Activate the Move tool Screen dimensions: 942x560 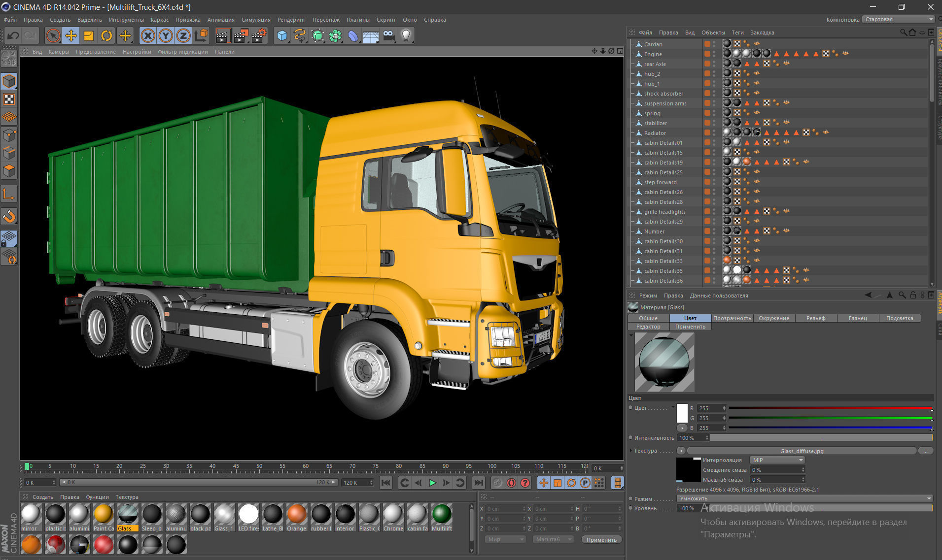pos(71,36)
